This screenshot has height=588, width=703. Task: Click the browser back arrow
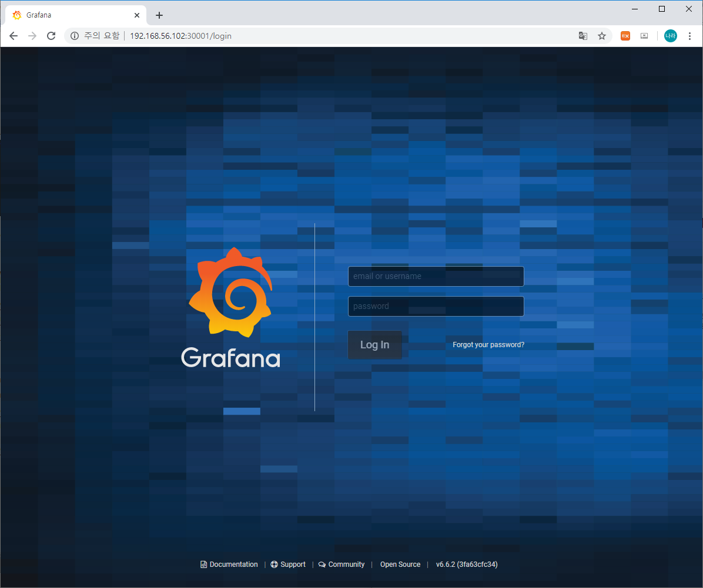14,36
